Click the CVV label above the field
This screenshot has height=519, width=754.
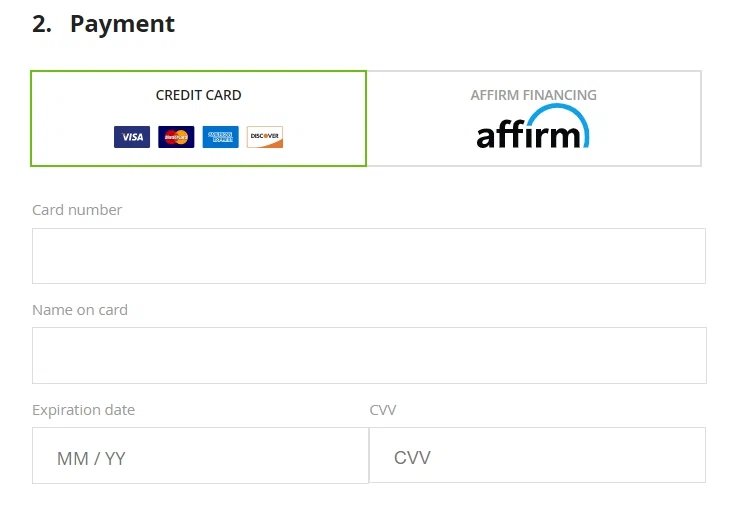pos(383,410)
